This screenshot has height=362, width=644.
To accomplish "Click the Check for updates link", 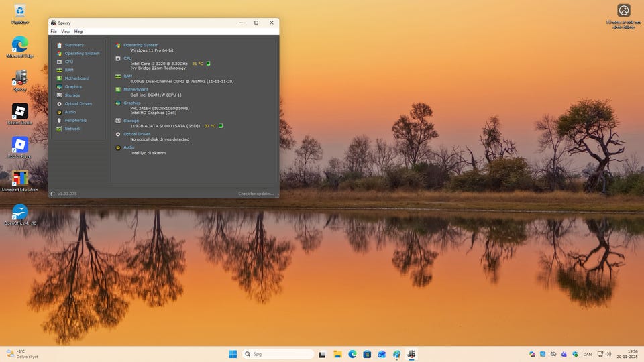I will click(x=256, y=194).
